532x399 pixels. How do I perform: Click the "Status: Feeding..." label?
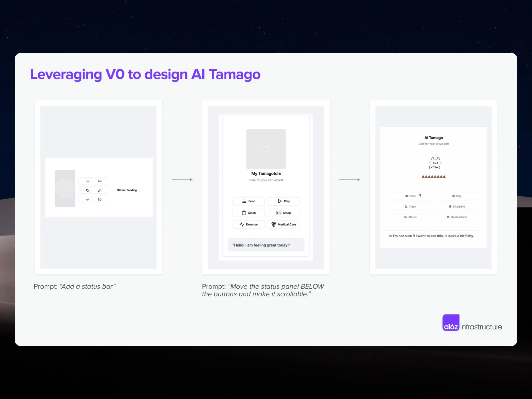(x=128, y=190)
